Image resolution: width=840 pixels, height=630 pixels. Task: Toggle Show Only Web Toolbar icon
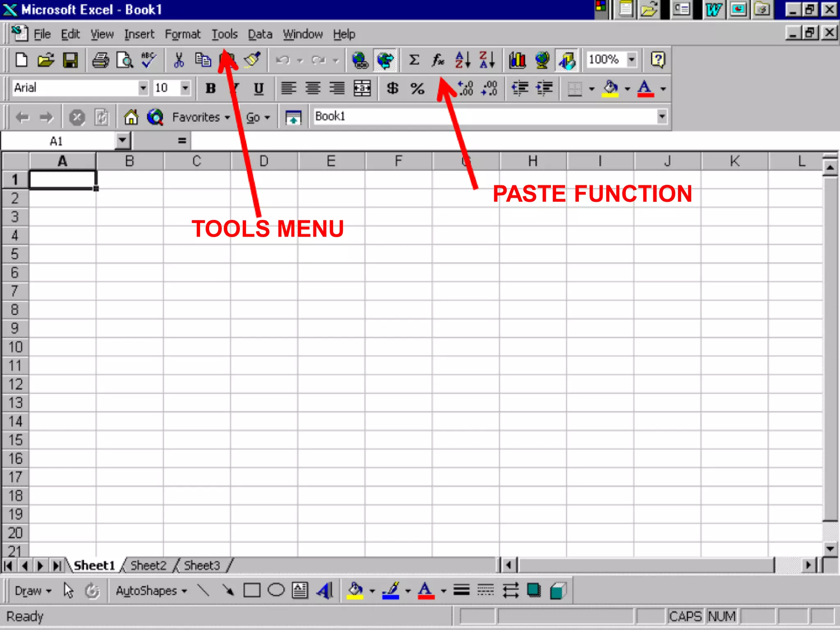(x=293, y=117)
